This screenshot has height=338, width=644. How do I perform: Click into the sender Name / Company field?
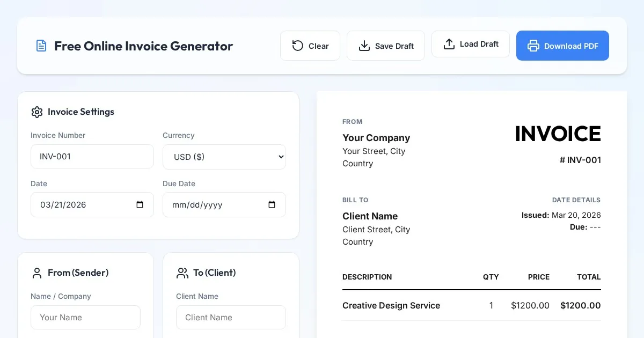coord(85,317)
